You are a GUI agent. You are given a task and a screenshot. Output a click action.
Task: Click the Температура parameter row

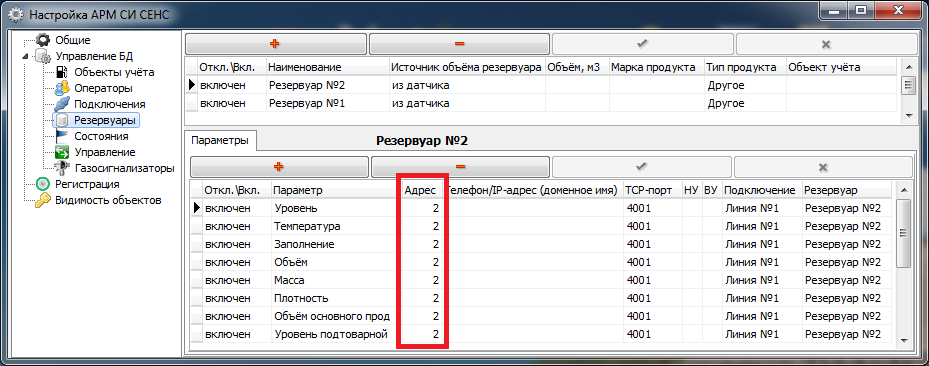click(542, 226)
